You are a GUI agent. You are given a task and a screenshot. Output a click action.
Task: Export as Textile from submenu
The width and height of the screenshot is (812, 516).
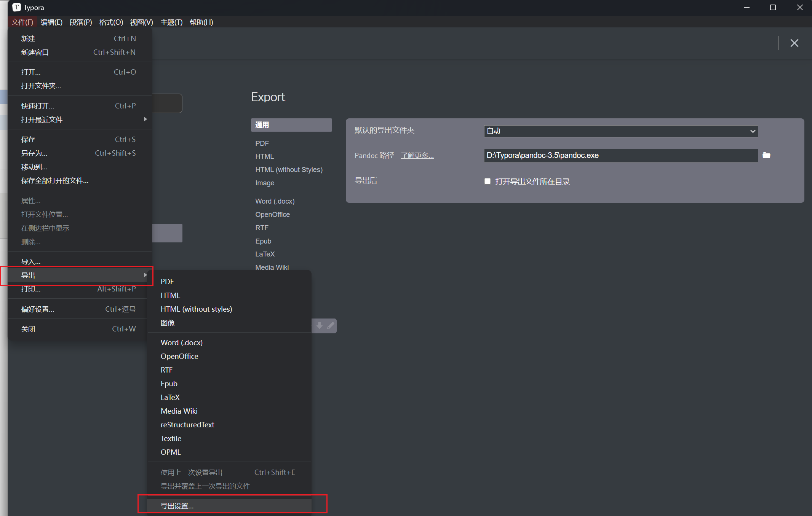coord(229,438)
